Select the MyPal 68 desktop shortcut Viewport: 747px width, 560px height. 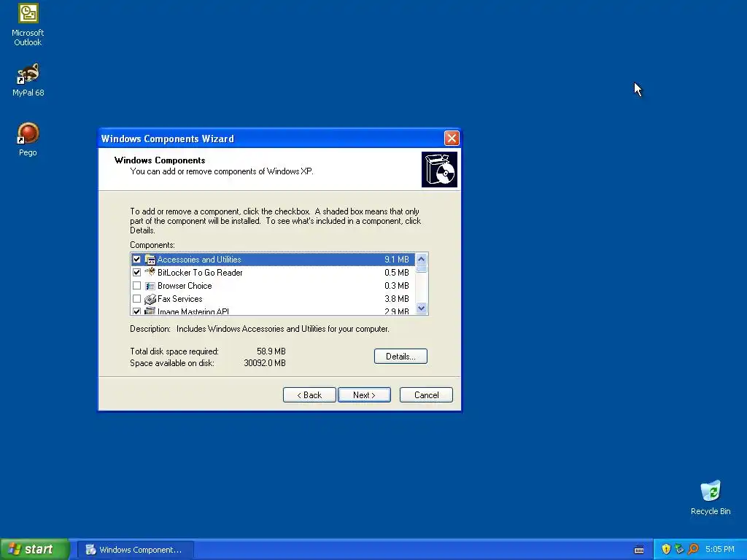28,80
